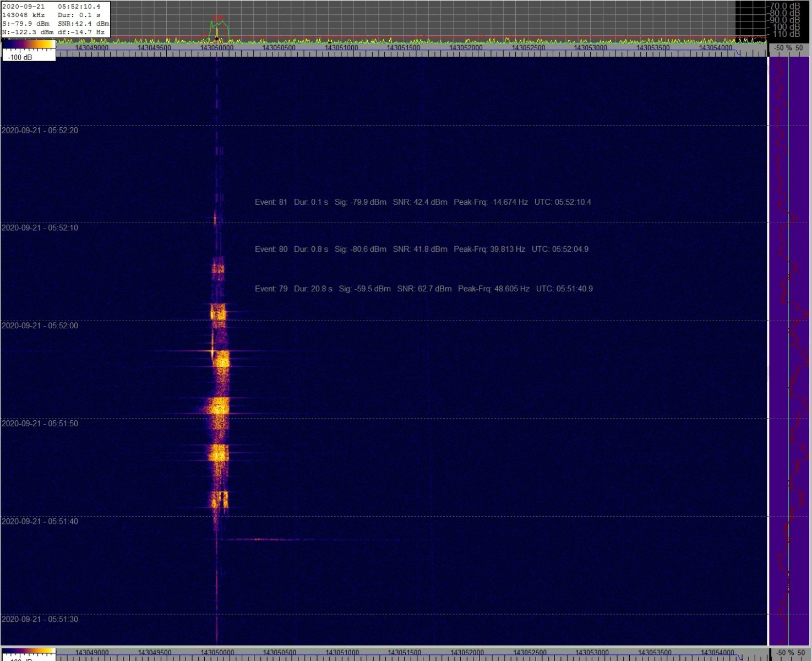Select the time '05:52:10.4' in the info box
The image size is (812, 661).
79,7
